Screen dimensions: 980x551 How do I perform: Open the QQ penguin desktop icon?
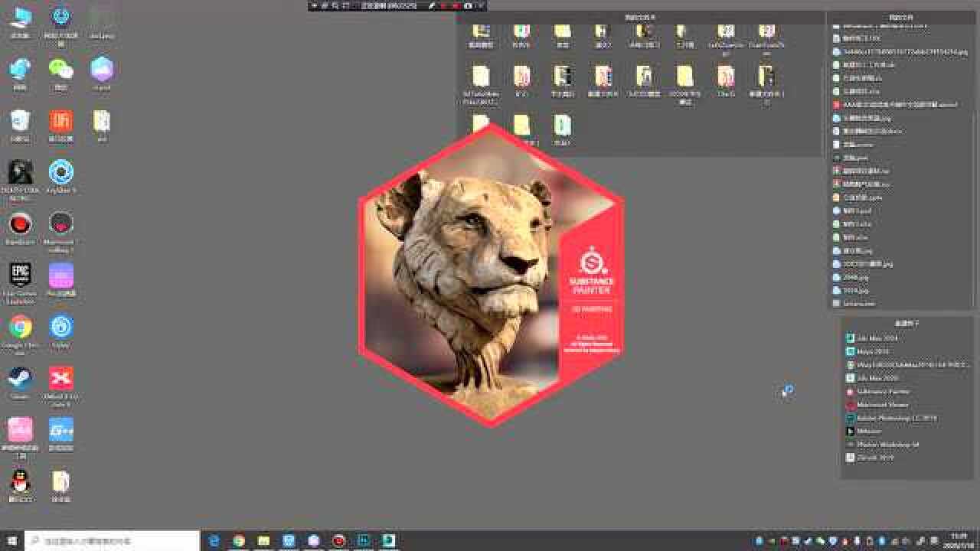[20, 486]
